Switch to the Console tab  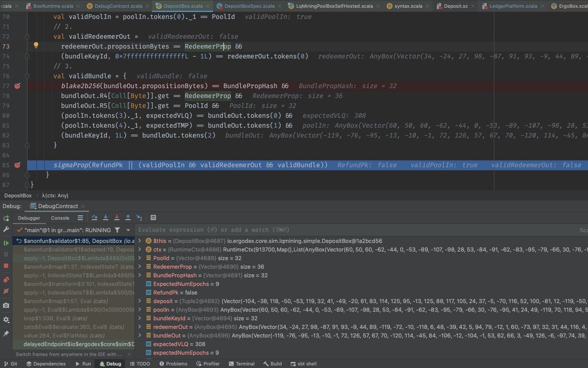(x=60, y=217)
